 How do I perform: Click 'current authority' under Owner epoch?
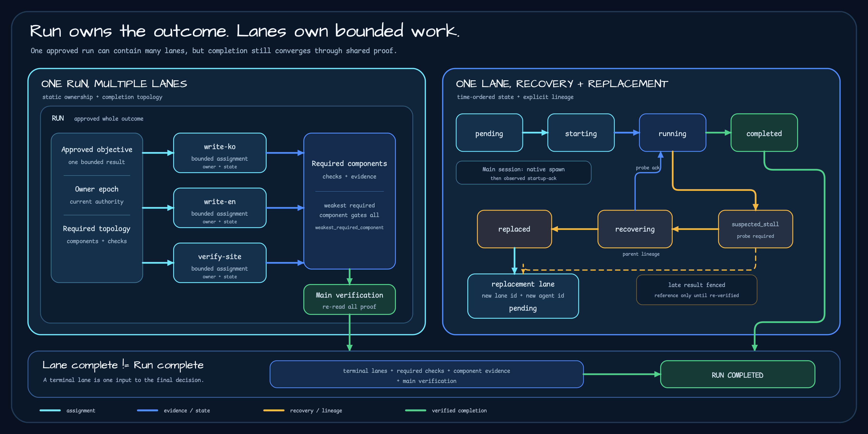[97, 202]
